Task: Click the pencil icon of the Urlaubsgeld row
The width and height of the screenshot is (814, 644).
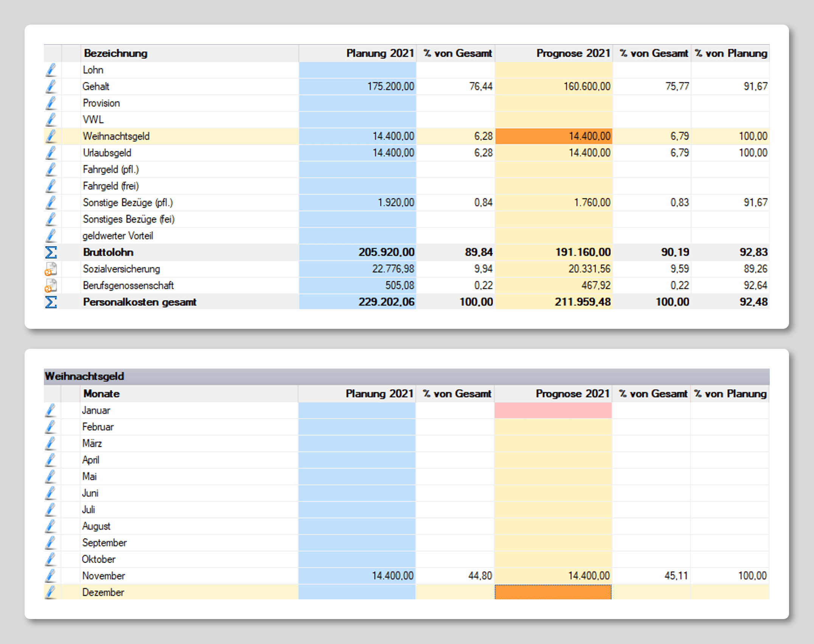Action: [x=51, y=153]
